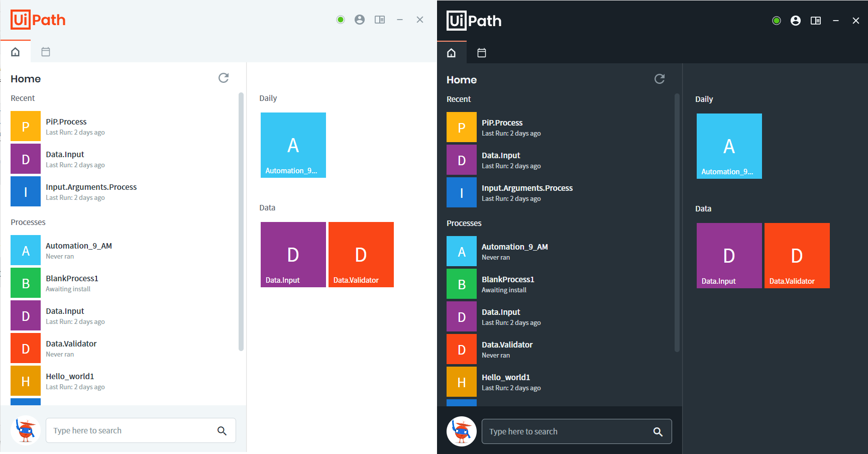Switch to the Home tab in light-themed window
Image resolution: width=868 pixels, height=454 pixels.
point(16,51)
